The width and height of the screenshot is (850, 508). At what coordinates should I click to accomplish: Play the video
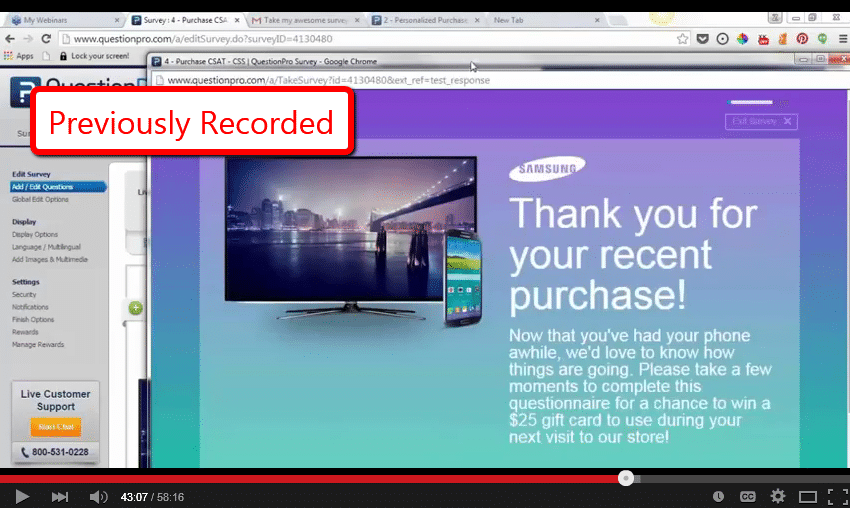coord(22,497)
